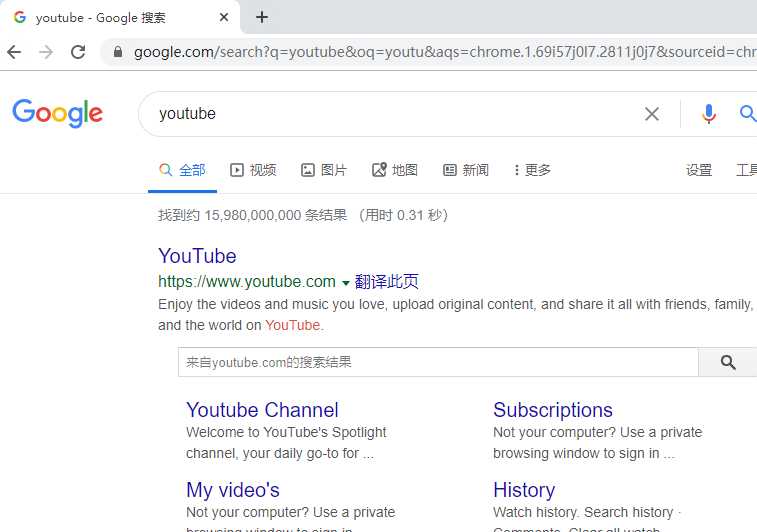
Task: Switch to the 地图 (Maps) tab
Action: click(x=395, y=170)
